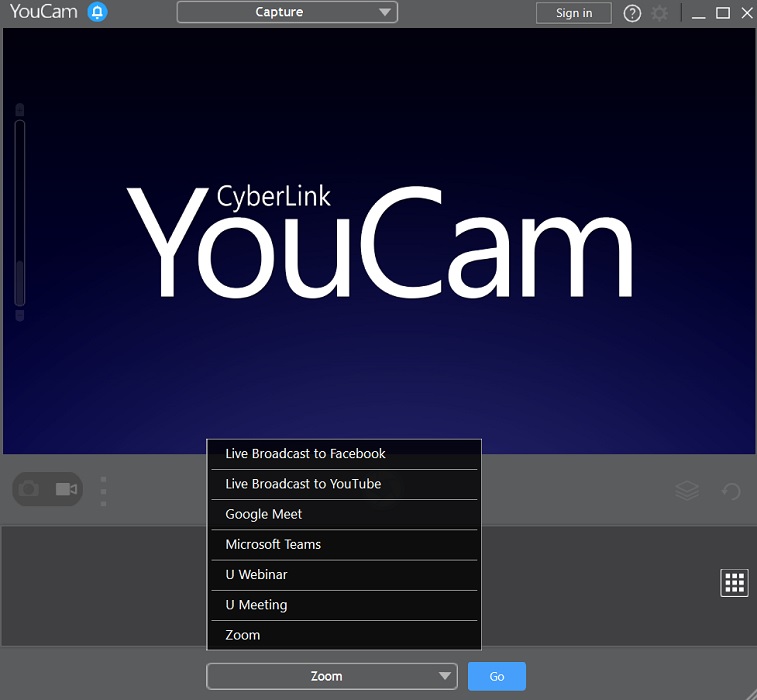Select Google Meet from the list
This screenshot has width=757, height=700.
[x=344, y=514]
